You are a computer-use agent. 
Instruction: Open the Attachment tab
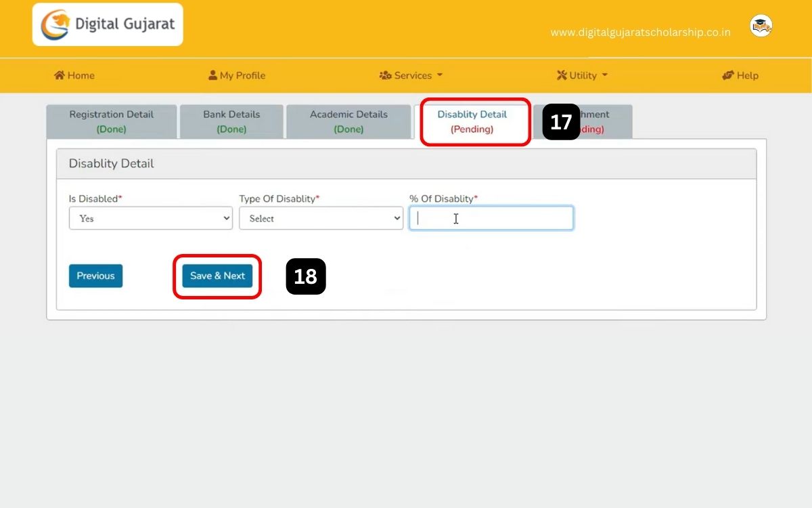click(606, 122)
